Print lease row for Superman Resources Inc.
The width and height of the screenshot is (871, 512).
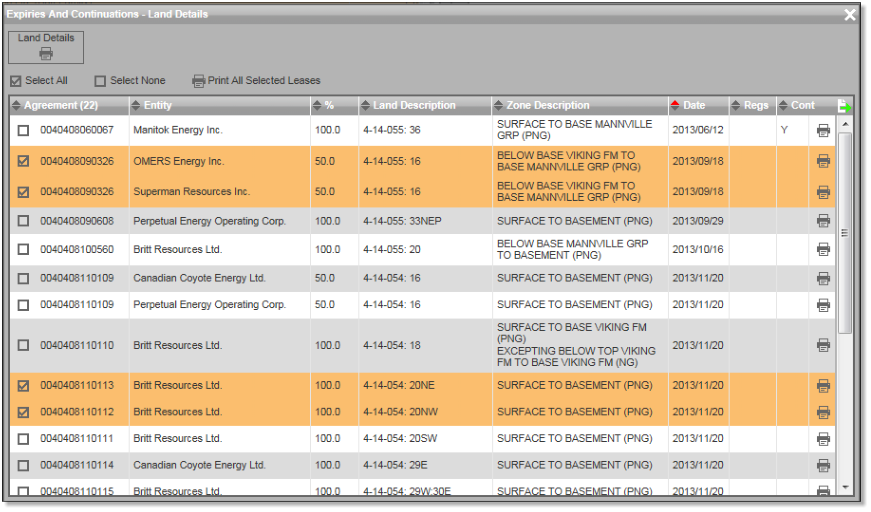(x=823, y=192)
